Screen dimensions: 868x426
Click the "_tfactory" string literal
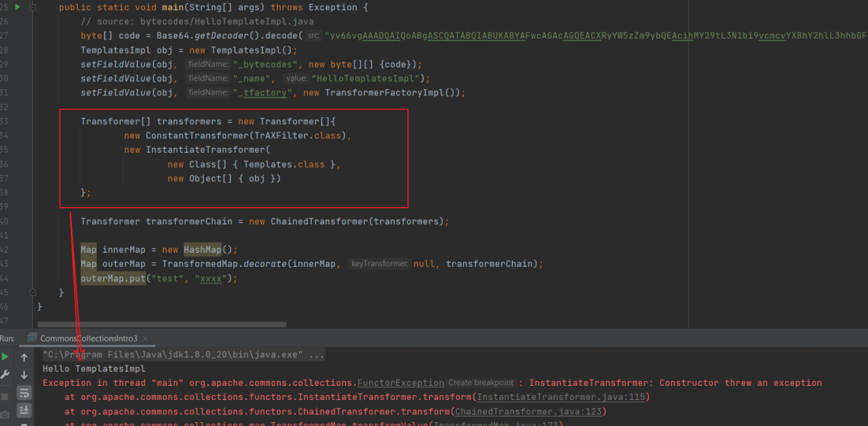coord(262,92)
